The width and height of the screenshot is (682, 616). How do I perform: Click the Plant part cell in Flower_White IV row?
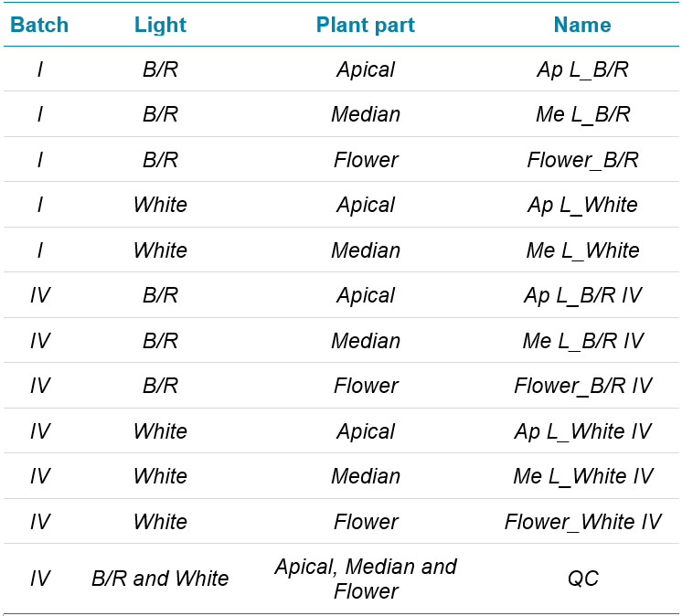coord(366,522)
